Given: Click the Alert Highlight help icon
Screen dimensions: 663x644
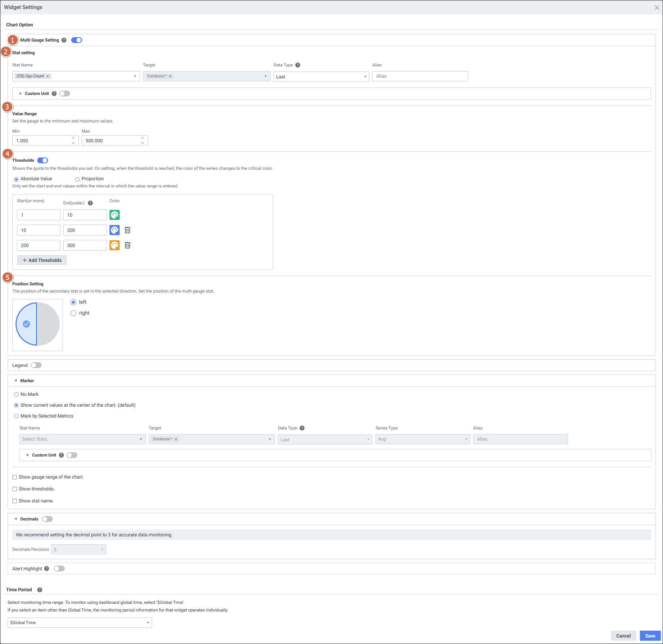Looking at the screenshot, I should (x=47, y=569).
